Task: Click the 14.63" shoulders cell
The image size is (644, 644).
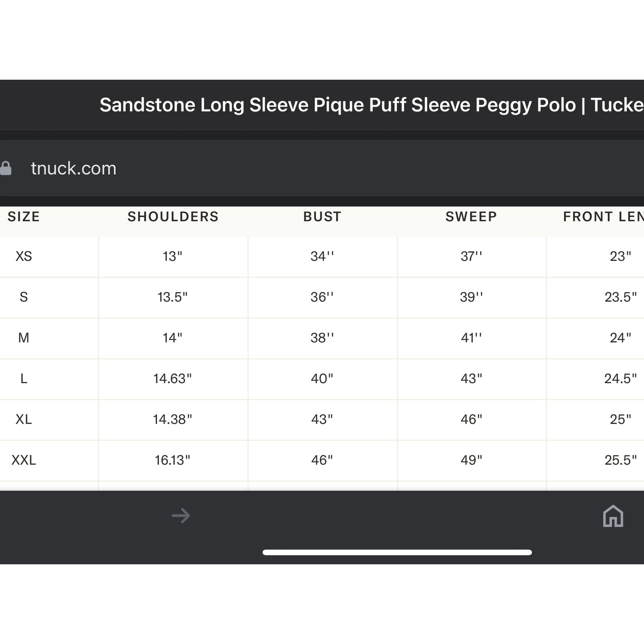Action: (x=173, y=379)
